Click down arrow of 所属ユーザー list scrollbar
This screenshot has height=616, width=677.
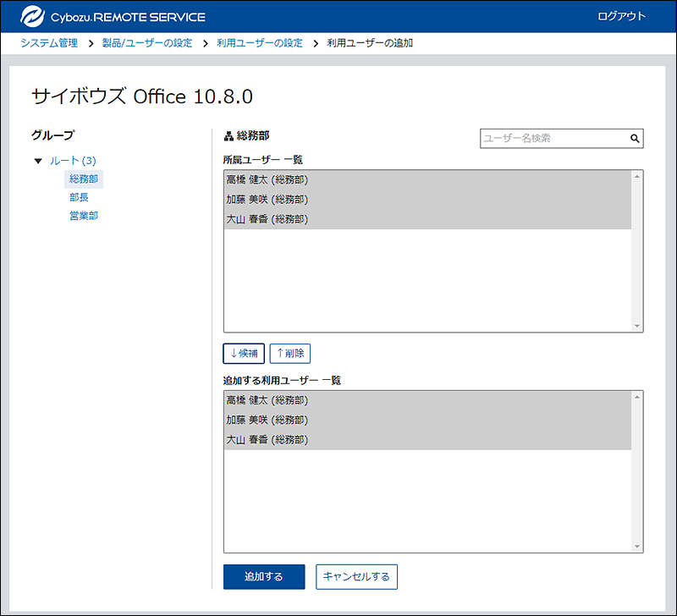pos(637,326)
